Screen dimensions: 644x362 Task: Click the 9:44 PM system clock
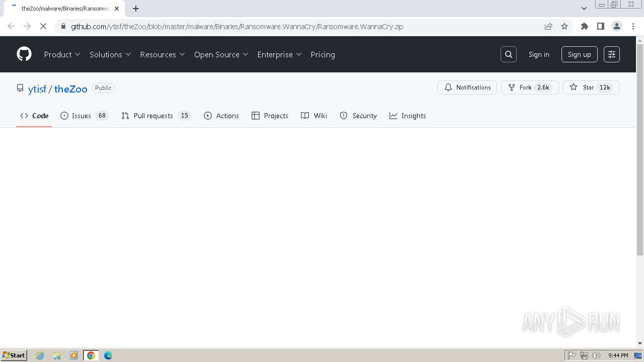point(618,355)
